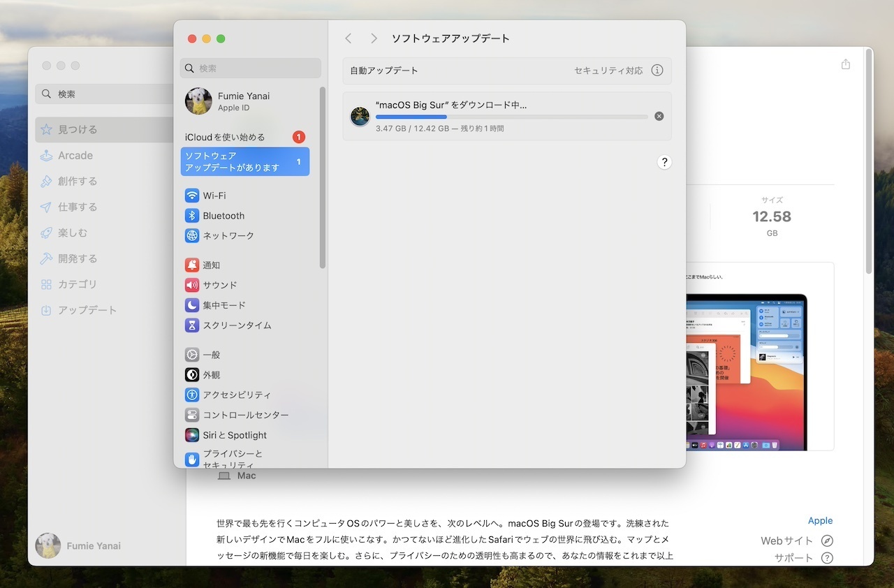
Task: Click the share icon in App Store
Action: pyautogui.click(x=845, y=64)
